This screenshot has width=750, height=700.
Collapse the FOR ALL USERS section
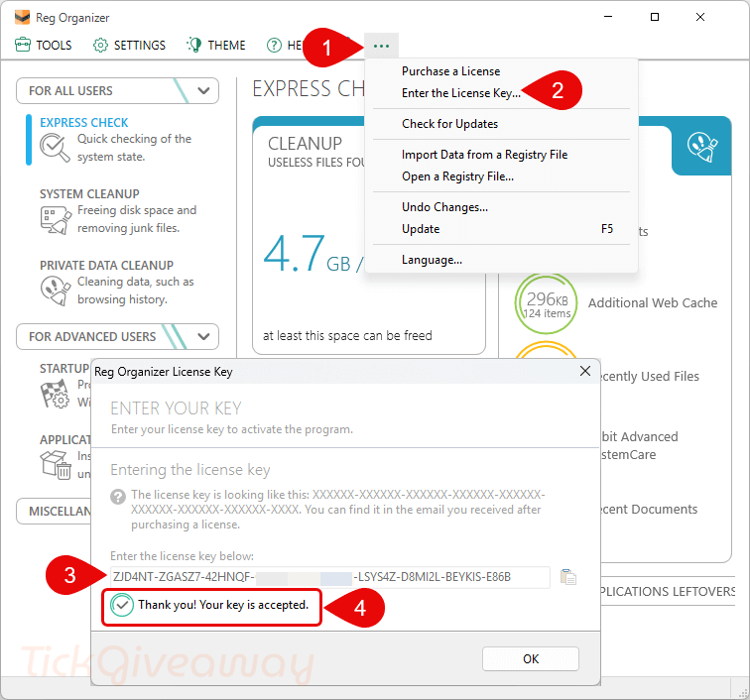tap(117, 91)
